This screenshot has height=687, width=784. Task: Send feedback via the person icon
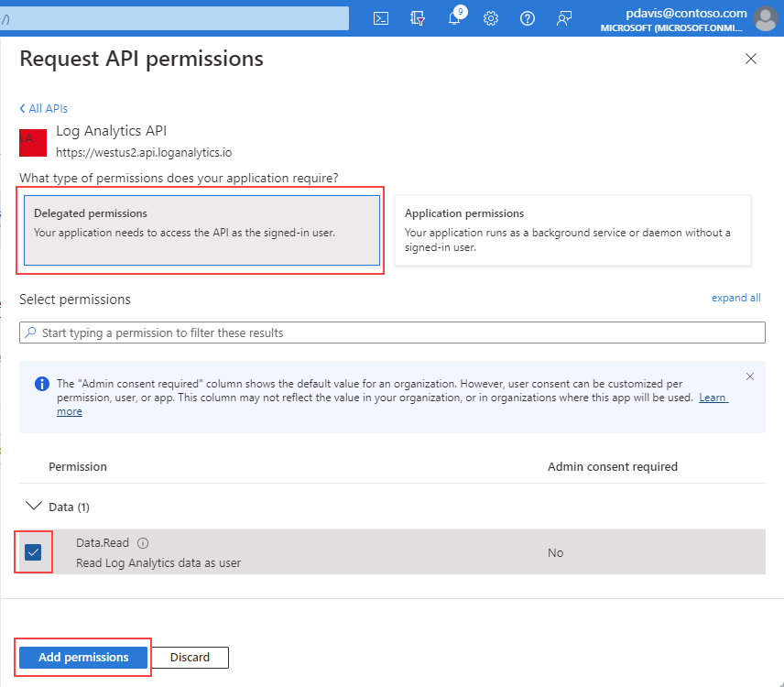pyautogui.click(x=564, y=18)
